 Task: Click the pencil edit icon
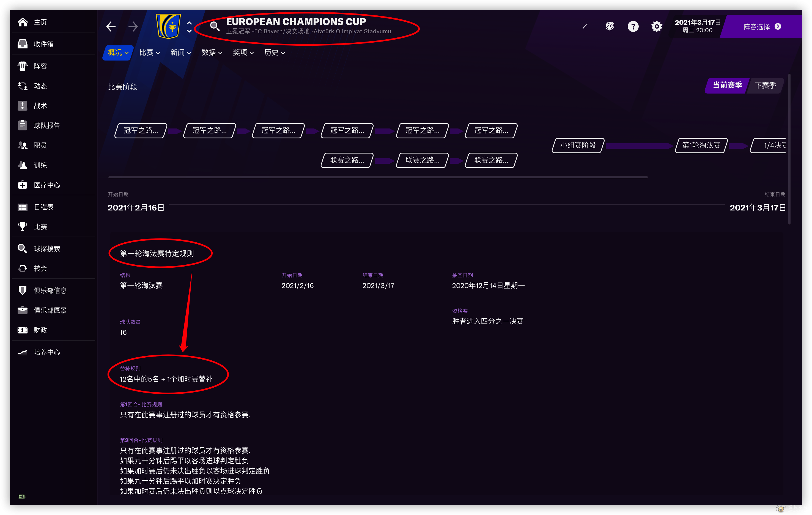pos(585,26)
